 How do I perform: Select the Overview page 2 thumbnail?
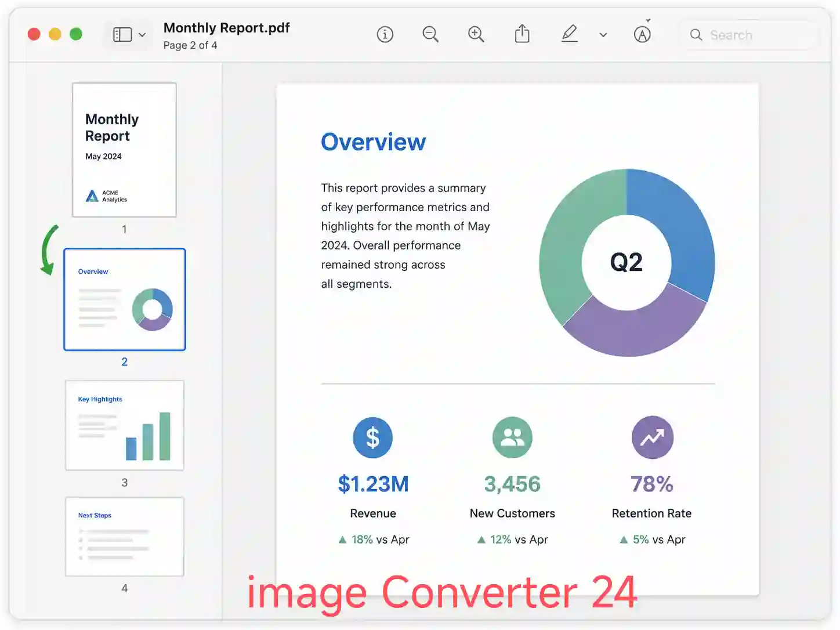click(x=125, y=299)
